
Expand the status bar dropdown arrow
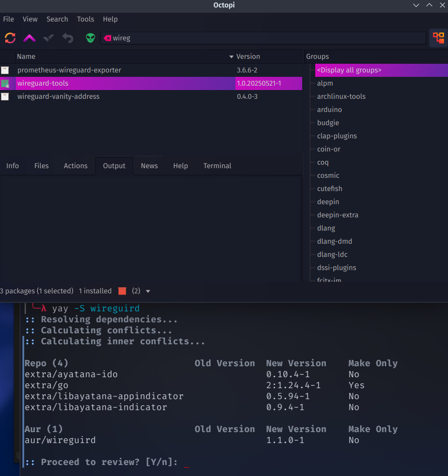click(x=148, y=291)
